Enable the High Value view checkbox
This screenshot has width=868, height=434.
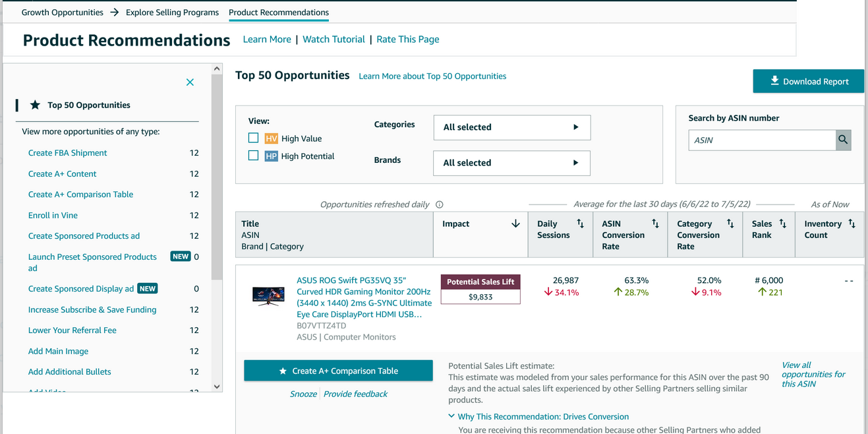coord(253,138)
